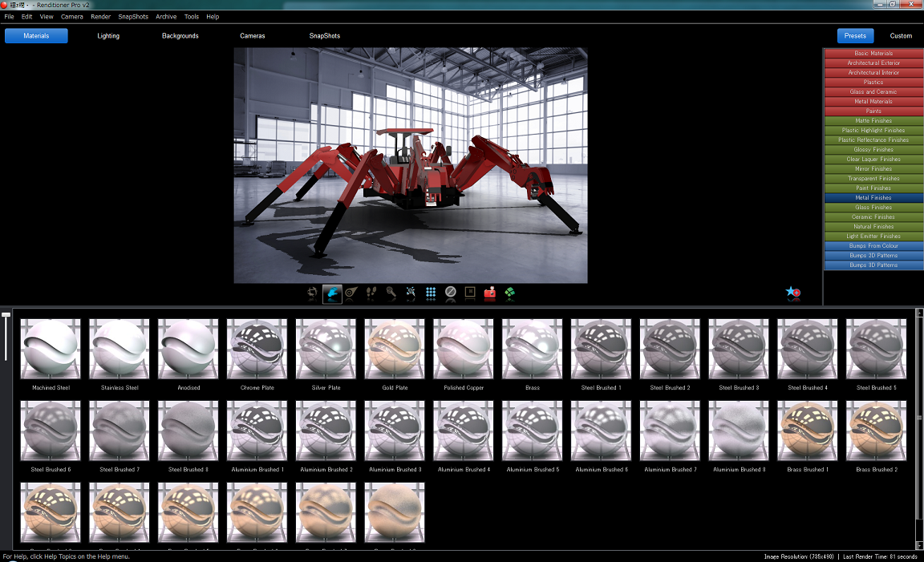Select the orbit rotation tool
Image resolution: width=924 pixels, height=562 pixels.
tap(313, 293)
